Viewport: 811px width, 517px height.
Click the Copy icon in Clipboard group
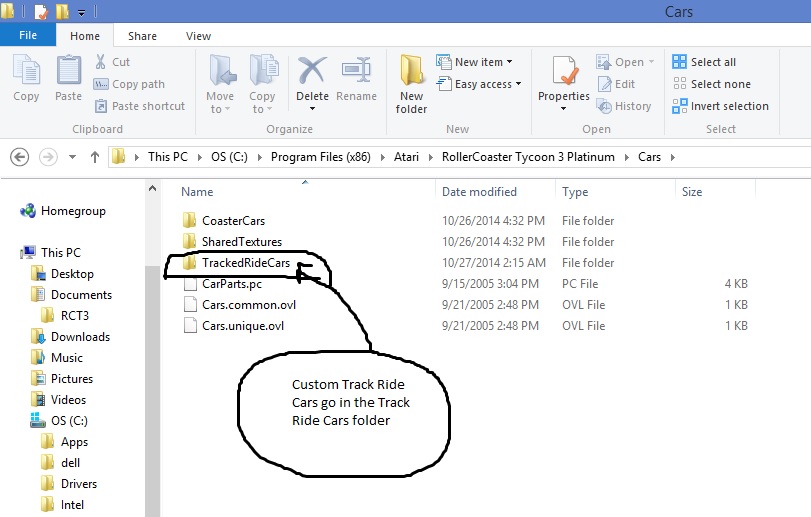pos(26,70)
